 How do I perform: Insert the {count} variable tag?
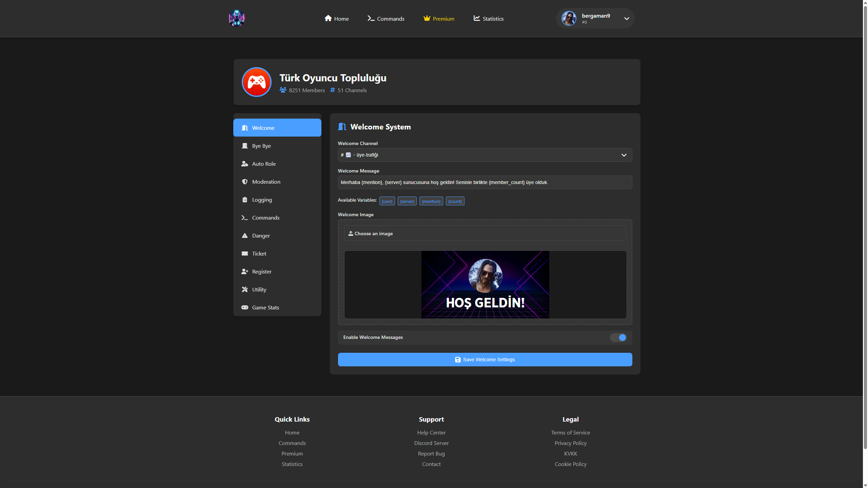coord(455,201)
